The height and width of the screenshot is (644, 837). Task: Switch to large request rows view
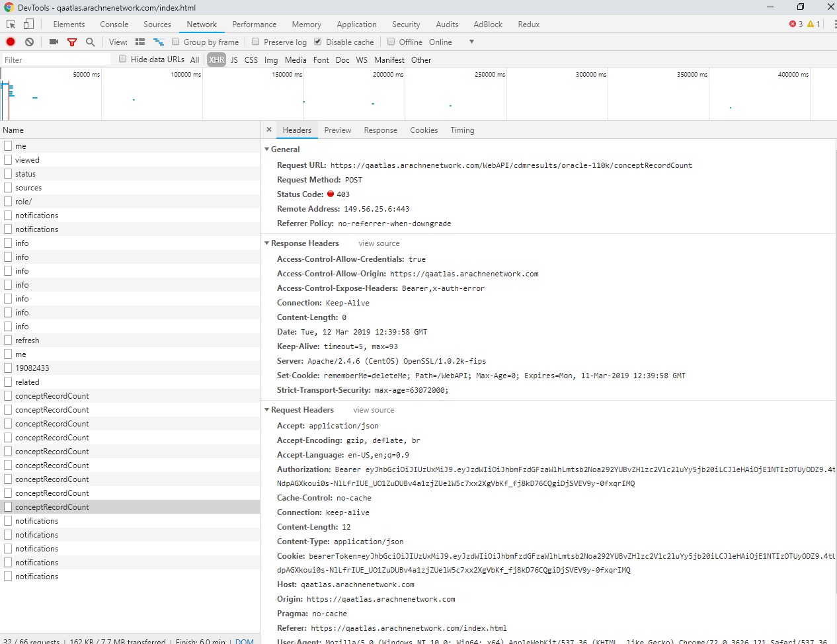coord(140,42)
